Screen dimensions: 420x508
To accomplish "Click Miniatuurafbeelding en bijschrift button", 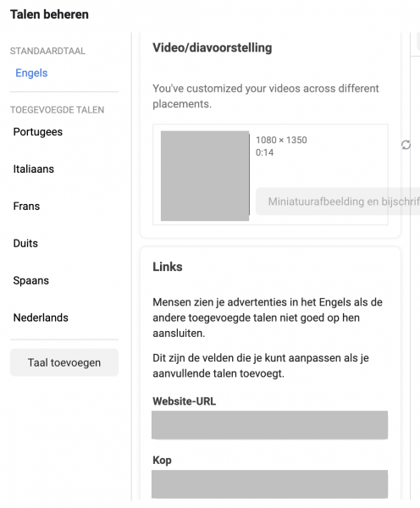I will [x=338, y=202].
